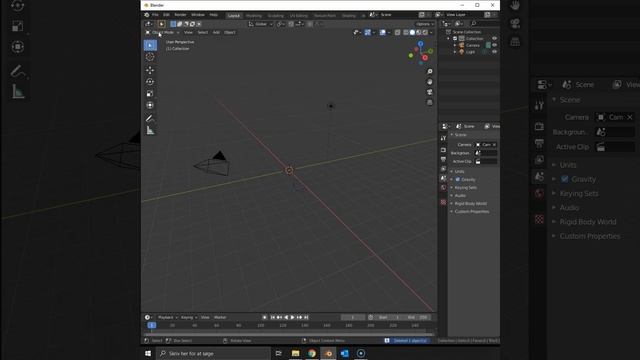Jump to the timeline end frame
The image size is (640, 360).
click(x=306, y=317)
